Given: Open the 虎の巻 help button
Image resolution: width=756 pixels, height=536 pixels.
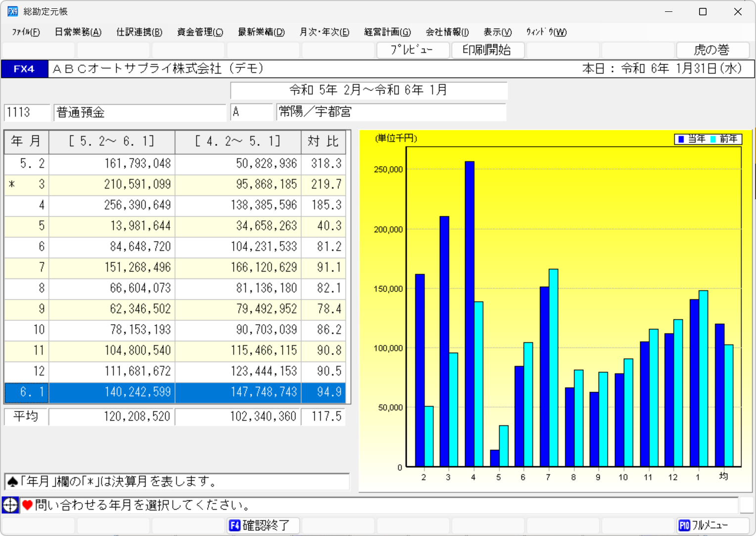Looking at the screenshot, I should [x=711, y=50].
